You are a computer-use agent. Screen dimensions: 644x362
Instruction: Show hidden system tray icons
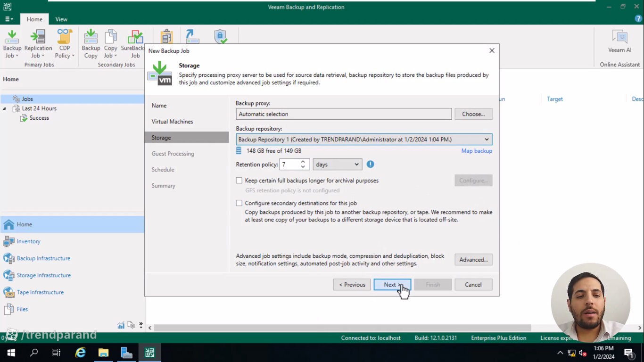tap(560, 353)
